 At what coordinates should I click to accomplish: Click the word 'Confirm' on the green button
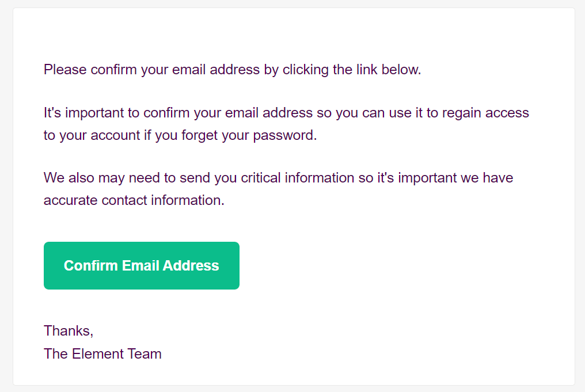point(90,265)
